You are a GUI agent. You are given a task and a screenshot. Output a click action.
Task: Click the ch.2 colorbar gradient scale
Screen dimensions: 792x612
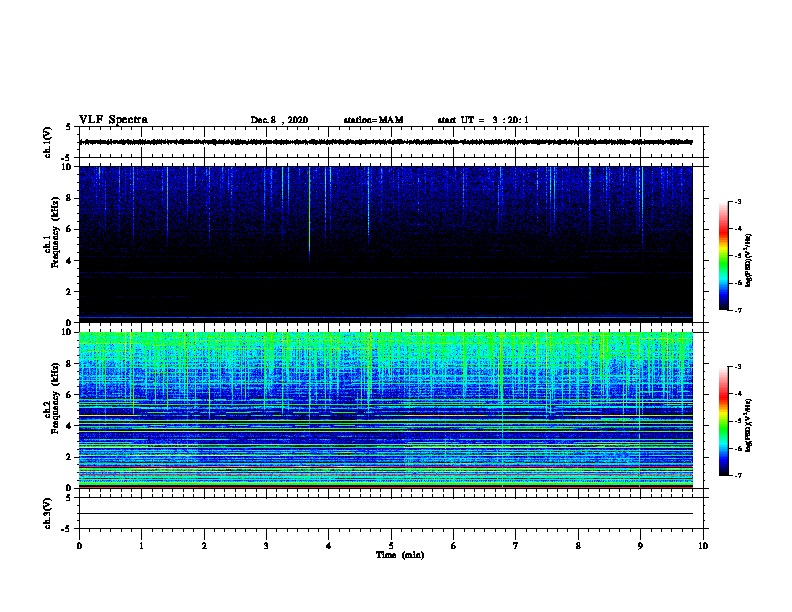pos(724,421)
